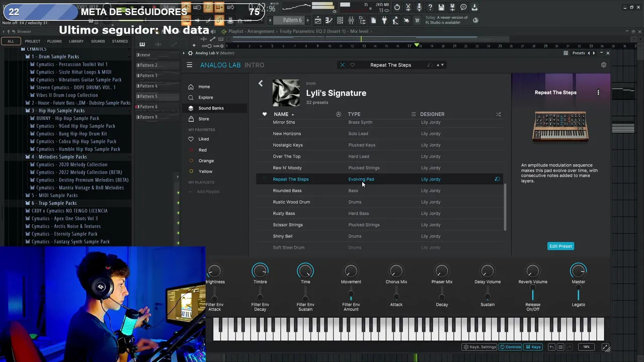Shuffle preset list order

coord(498,114)
